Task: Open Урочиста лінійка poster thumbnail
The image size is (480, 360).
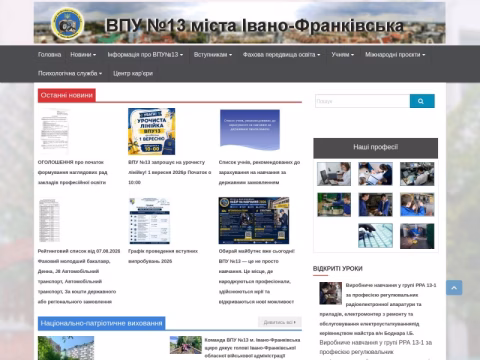Action: [152, 132]
